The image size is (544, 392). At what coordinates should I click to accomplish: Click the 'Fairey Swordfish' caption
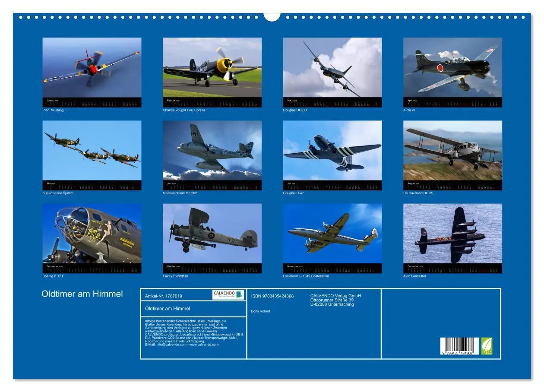(x=176, y=276)
